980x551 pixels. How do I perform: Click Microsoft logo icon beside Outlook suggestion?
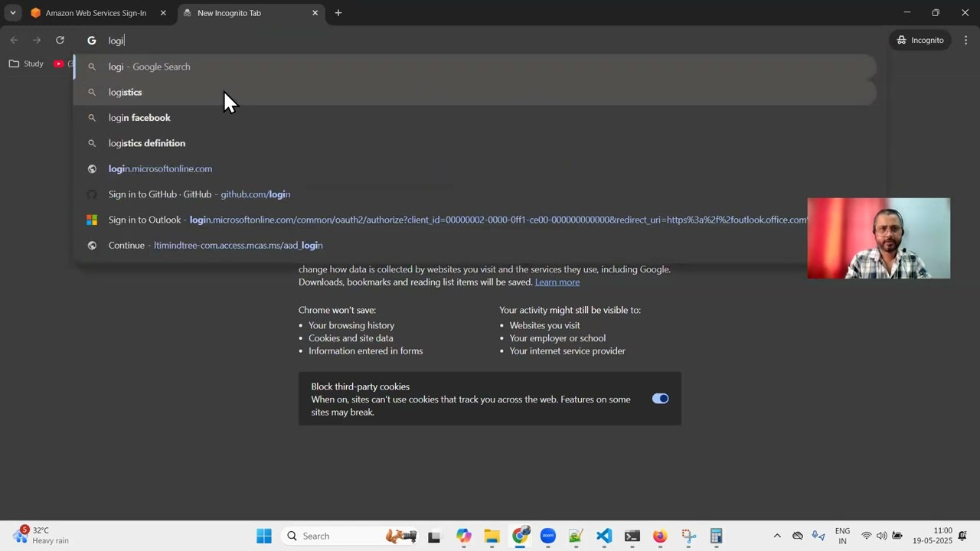[x=92, y=220]
